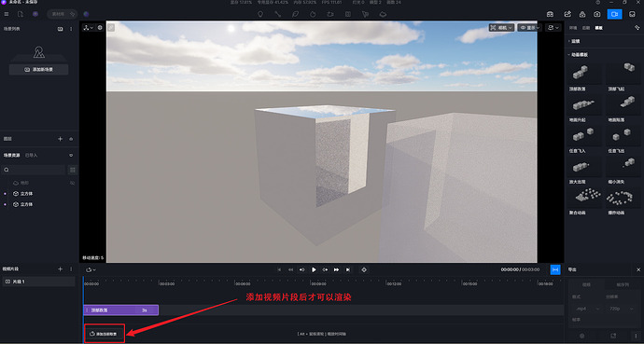Open the hamburger main menu
644x344 pixels.
[7, 14]
